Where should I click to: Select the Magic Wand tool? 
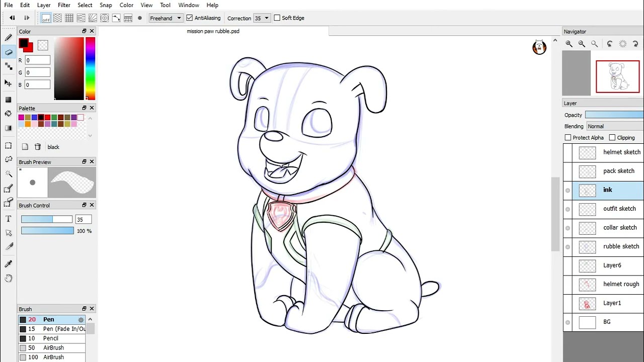point(8,174)
